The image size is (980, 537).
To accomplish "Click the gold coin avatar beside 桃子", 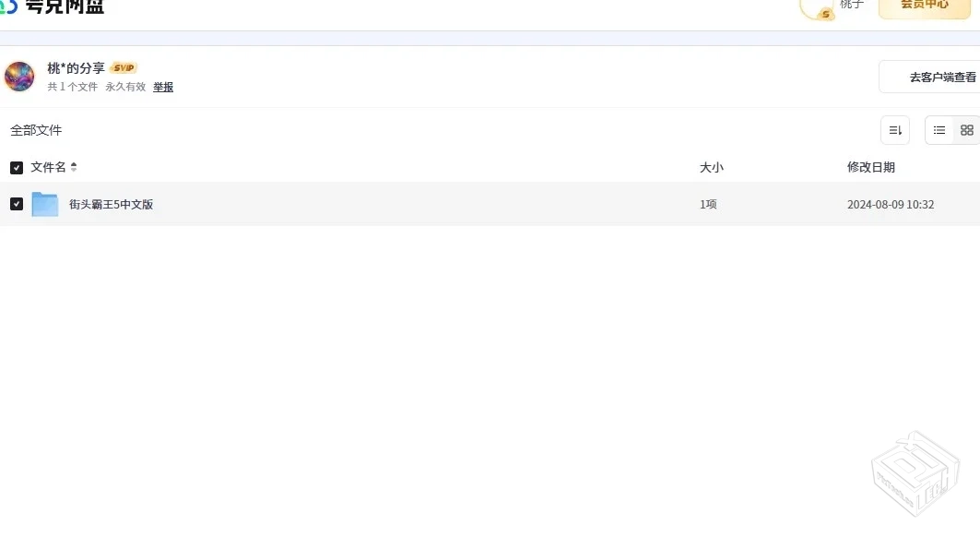I will click(818, 7).
